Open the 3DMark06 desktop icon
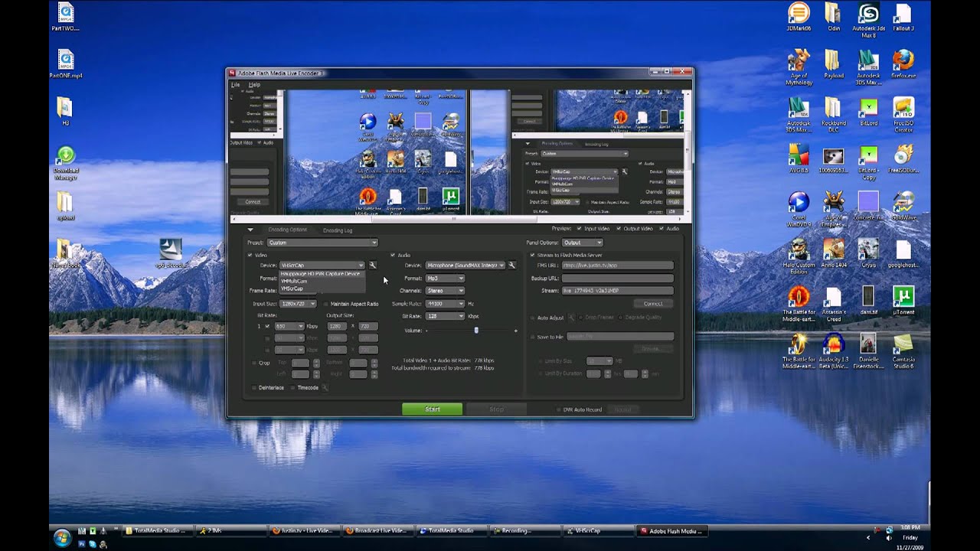Image resolution: width=980 pixels, height=551 pixels. click(799, 18)
